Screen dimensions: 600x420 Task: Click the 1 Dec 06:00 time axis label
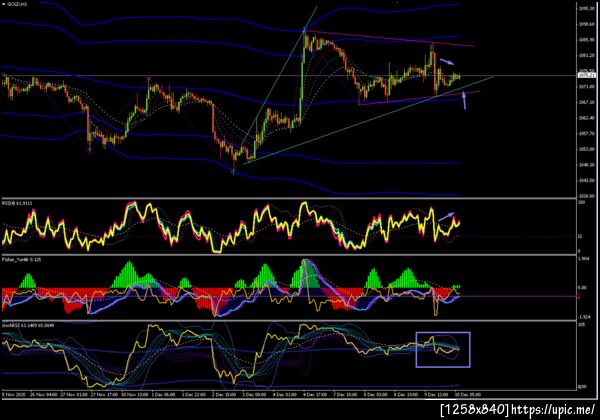coord(163,394)
